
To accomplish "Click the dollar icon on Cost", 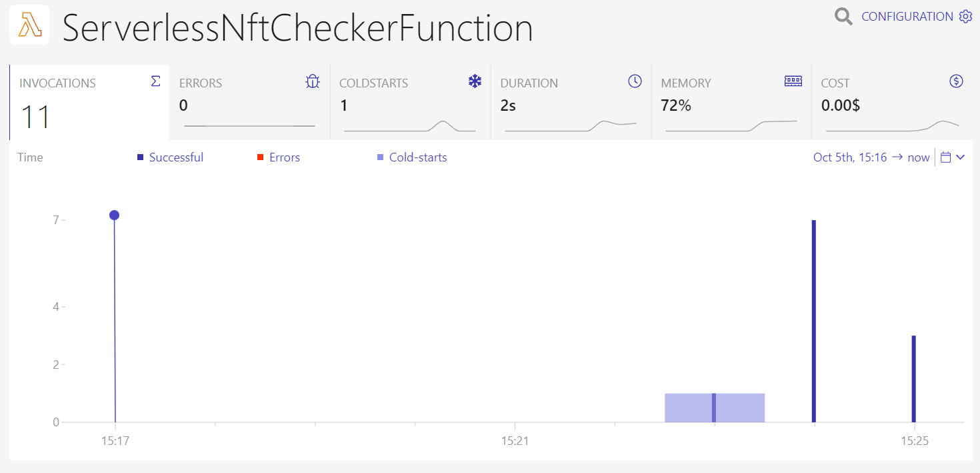I will 956,81.
